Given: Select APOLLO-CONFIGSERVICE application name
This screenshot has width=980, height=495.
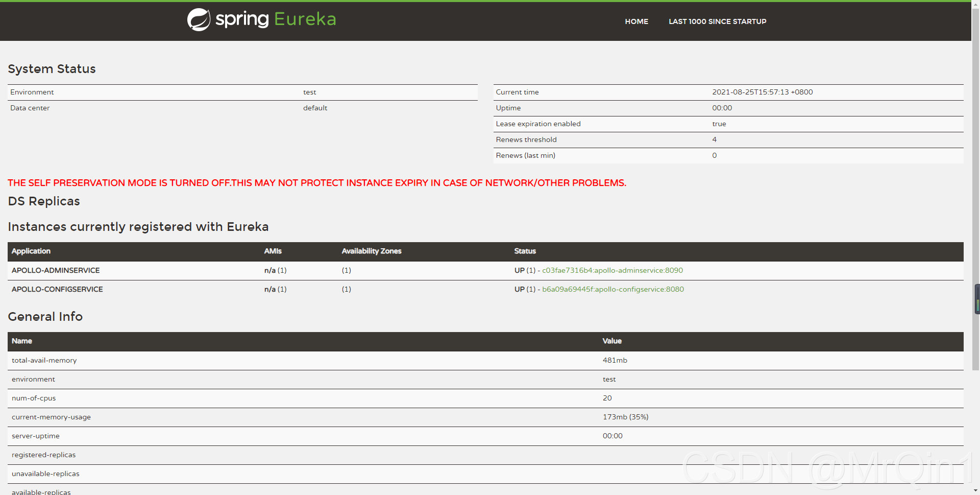Looking at the screenshot, I should 57,289.
